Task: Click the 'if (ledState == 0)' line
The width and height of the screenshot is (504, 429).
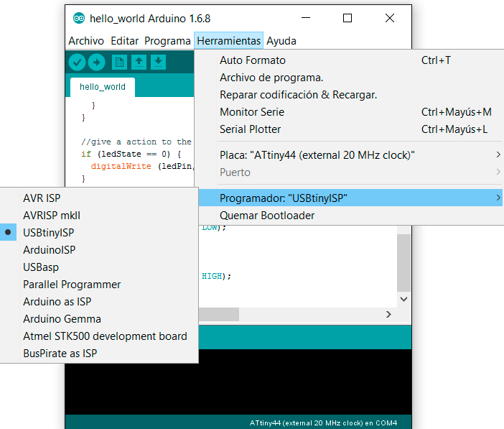Action: (131, 154)
